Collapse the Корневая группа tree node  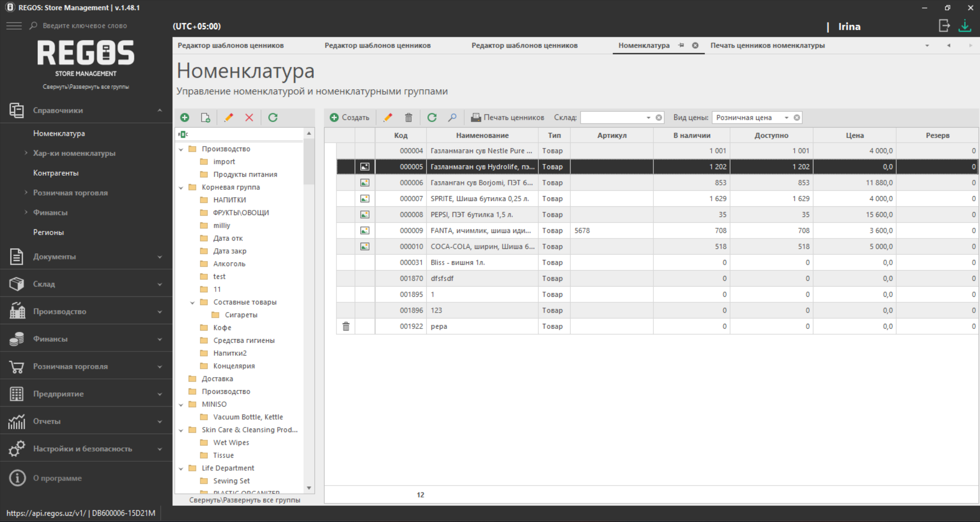(x=181, y=187)
